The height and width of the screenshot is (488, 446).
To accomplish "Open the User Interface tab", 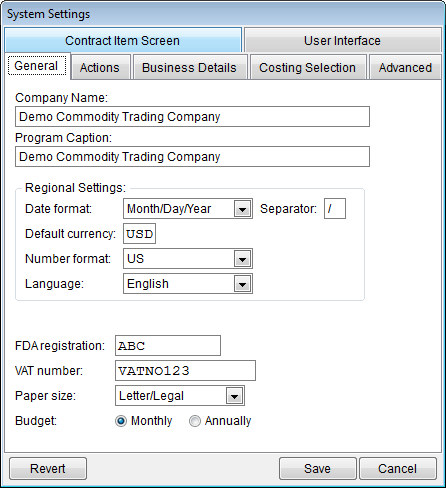I will [x=342, y=40].
